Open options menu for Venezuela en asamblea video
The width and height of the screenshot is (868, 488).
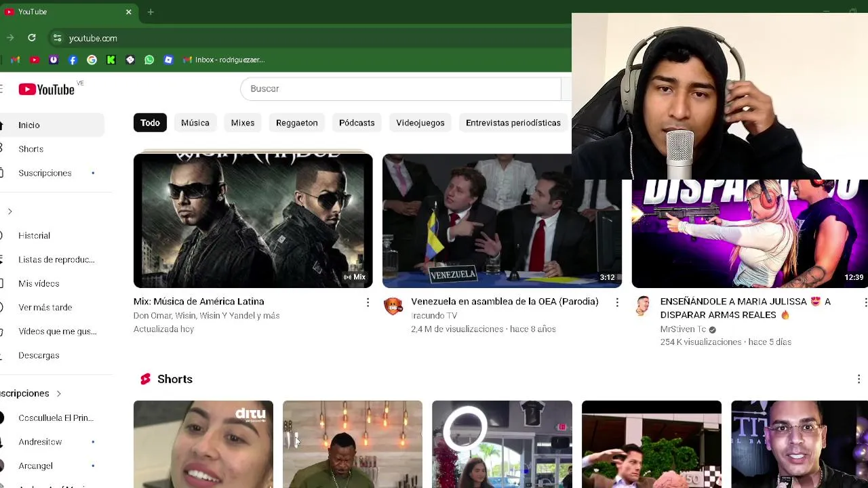617,302
